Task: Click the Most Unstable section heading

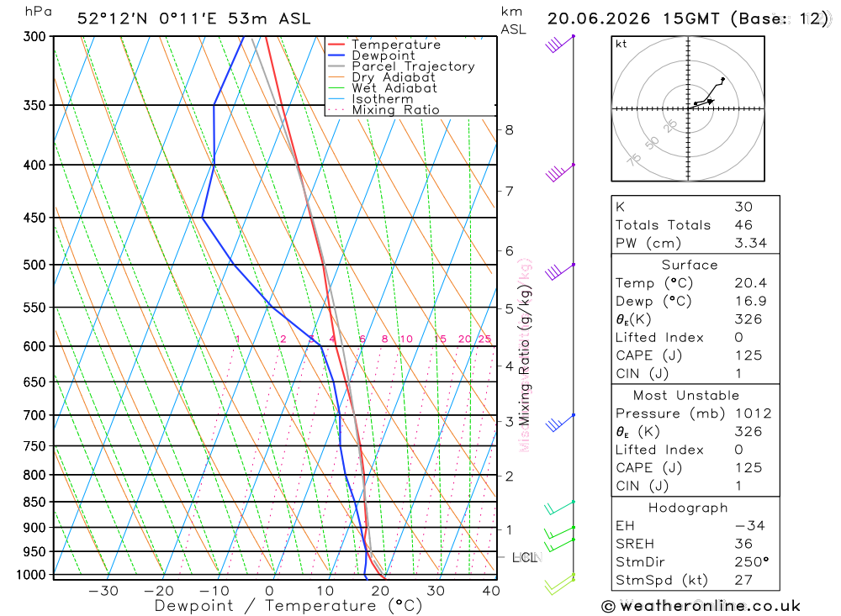Action: point(686,396)
